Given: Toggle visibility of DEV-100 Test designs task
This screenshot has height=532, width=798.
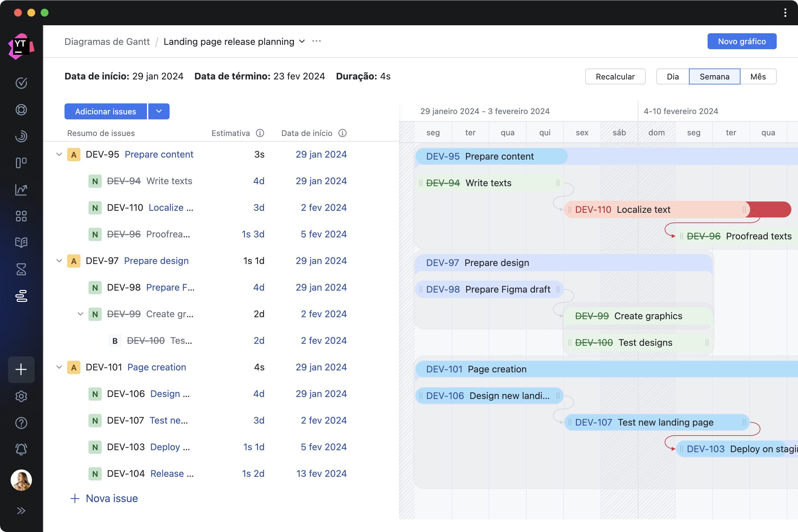Looking at the screenshot, I should [79, 314].
